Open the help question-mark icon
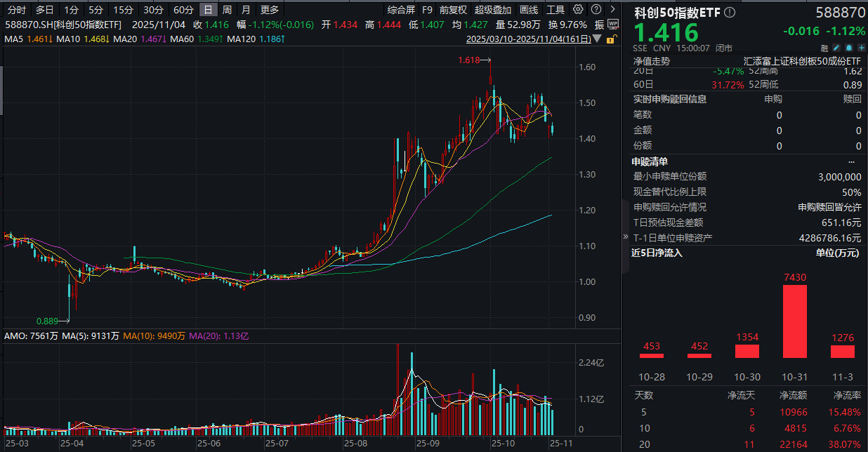Image resolution: width=868 pixels, height=452 pixels. tap(596, 10)
